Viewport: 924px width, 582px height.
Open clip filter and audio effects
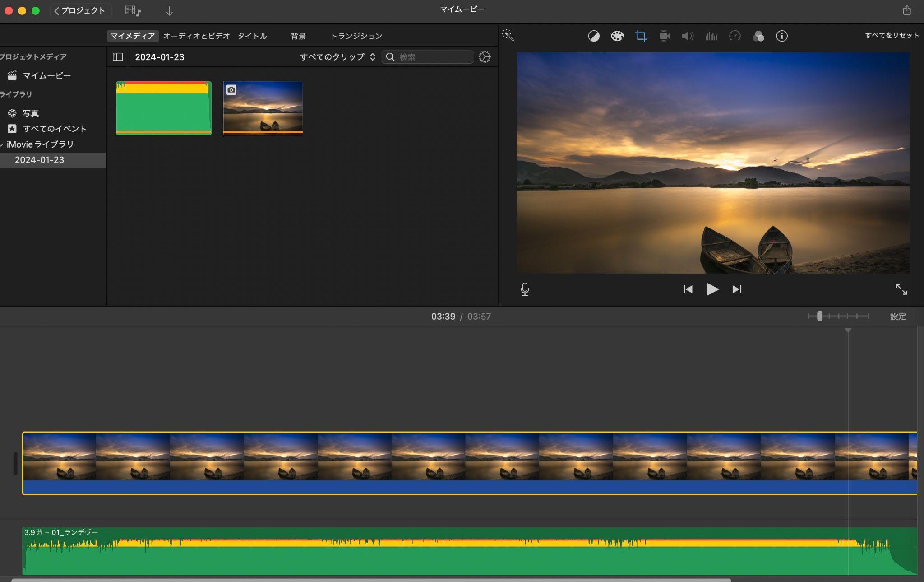[758, 36]
